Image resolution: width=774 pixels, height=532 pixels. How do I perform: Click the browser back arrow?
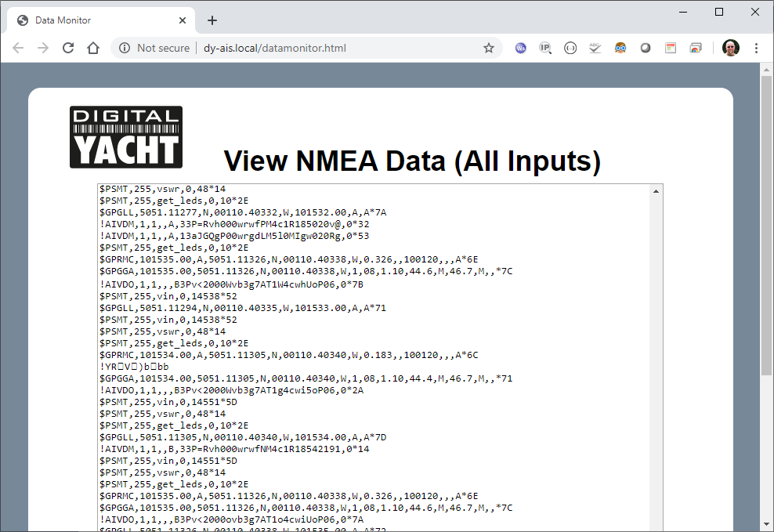point(18,48)
